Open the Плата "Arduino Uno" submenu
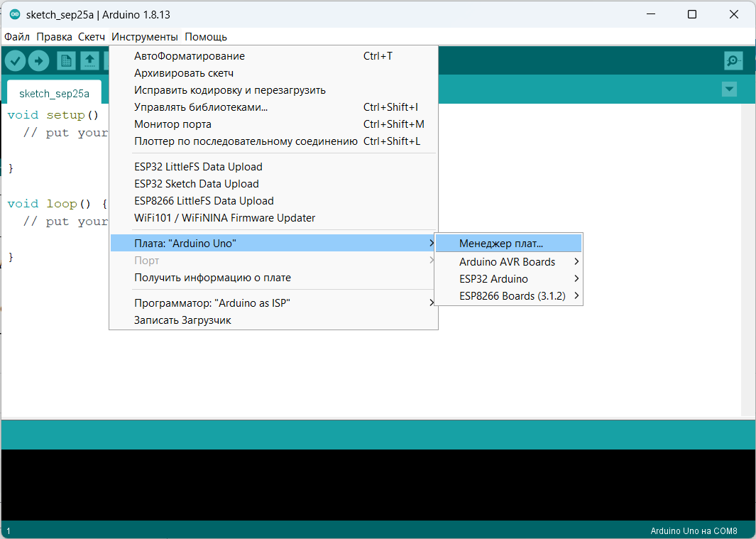The image size is (756, 539). click(273, 243)
